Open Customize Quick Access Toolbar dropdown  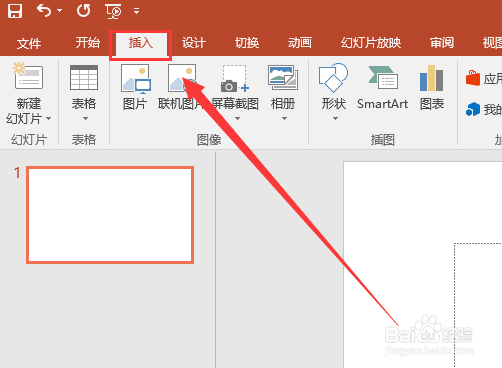coord(136,11)
